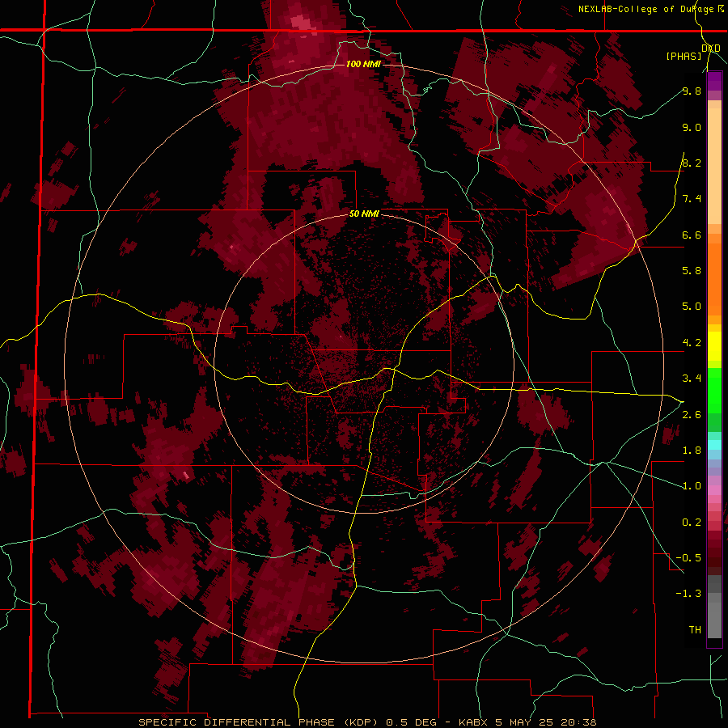Select the 5.8 value on the scale
The width and height of the screenshot is (728, 728).
tap(692, 271)
